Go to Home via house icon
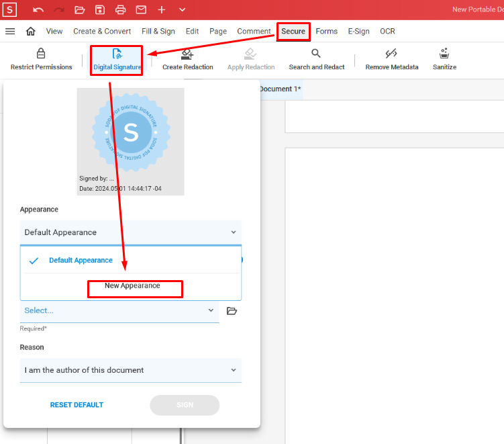 (x=31, y=31)
